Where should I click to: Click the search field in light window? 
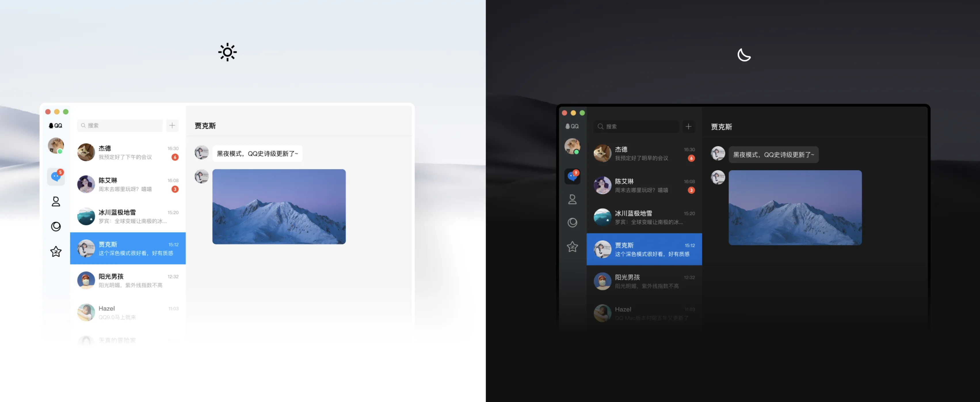point(120,125)
